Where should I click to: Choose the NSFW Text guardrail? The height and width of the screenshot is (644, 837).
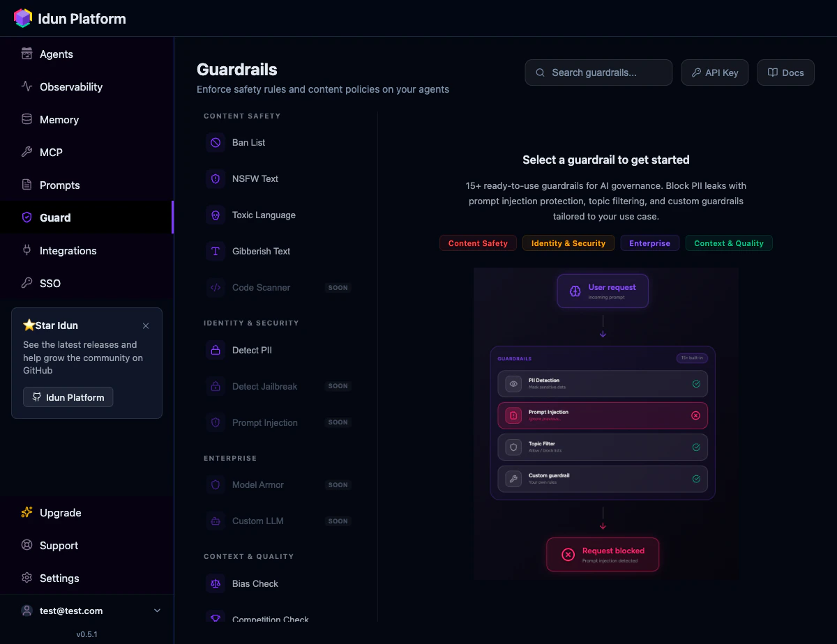coord(278,178)
